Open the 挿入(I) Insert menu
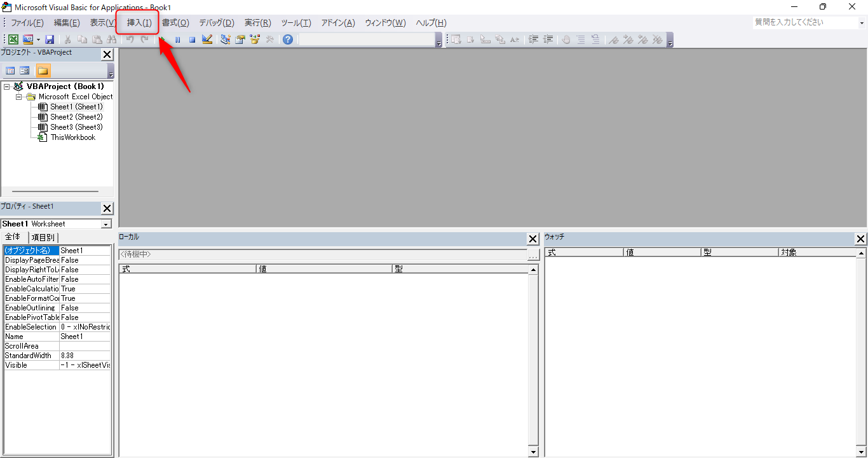 tap(139, 23)
